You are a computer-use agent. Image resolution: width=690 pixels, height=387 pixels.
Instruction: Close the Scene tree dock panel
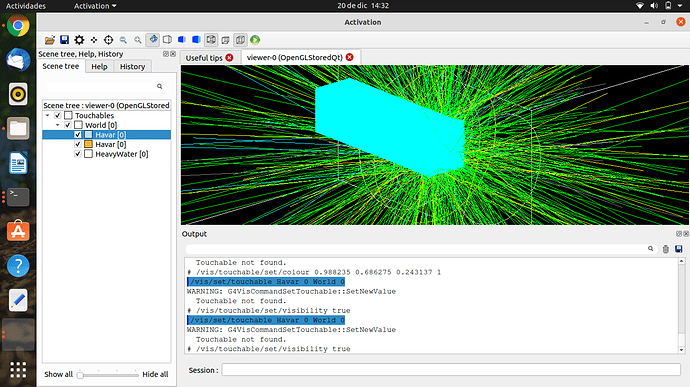tap(173, 54)
